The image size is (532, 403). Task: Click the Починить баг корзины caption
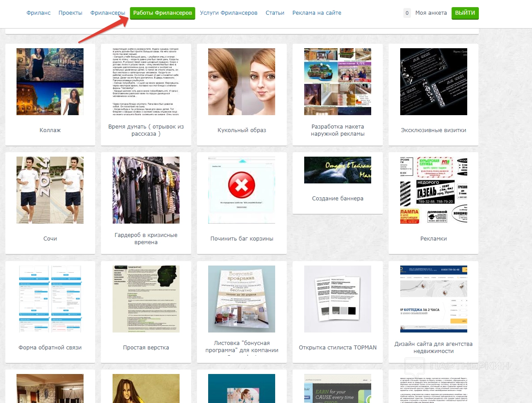[242, 239]
